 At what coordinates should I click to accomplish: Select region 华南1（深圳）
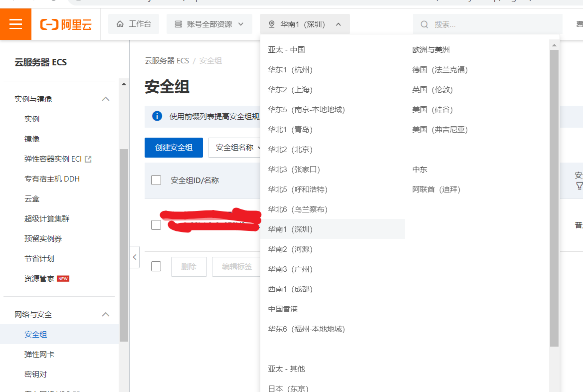(x=333, y=229)
